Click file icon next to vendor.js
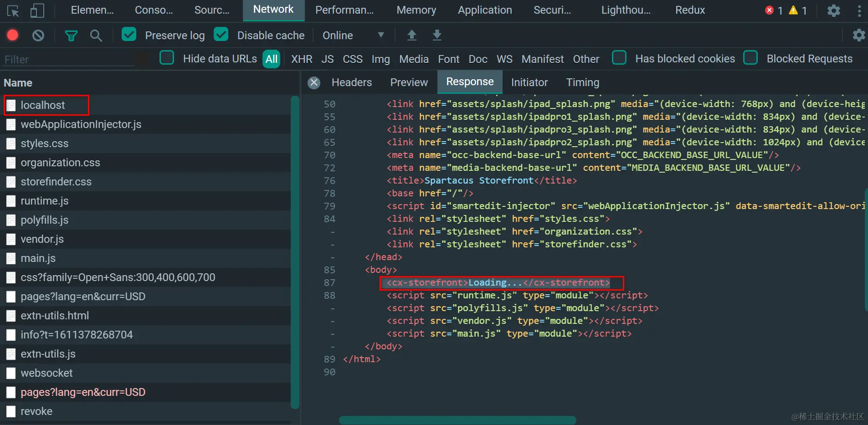Image resolution: width=868 pixels, height=425 pixels. [x=11, y=239]
